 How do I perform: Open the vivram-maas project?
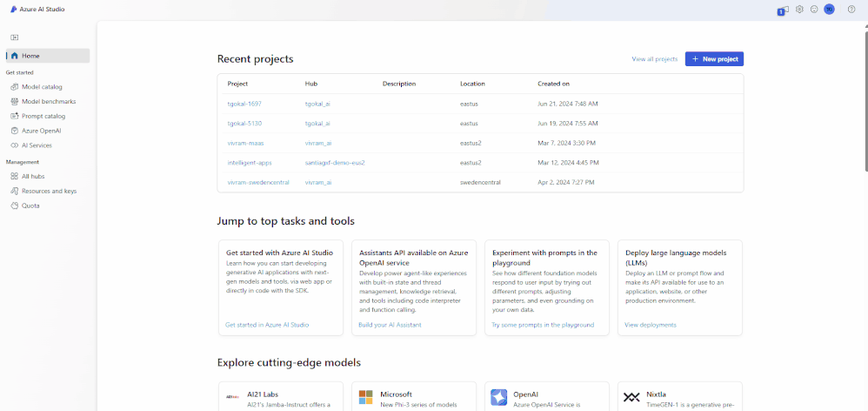point(246,143)
